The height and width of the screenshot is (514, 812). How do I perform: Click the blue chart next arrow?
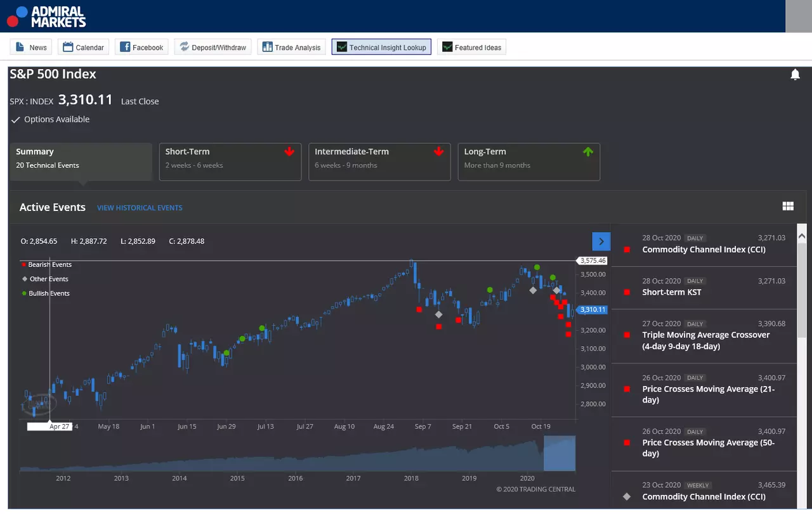601,241
